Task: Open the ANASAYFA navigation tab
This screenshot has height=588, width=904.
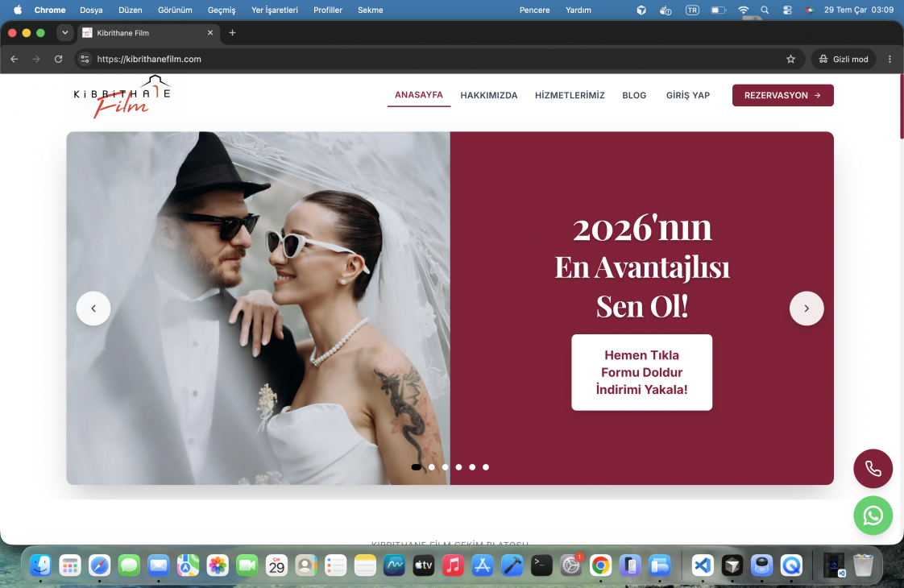Action: pos(418,95)
